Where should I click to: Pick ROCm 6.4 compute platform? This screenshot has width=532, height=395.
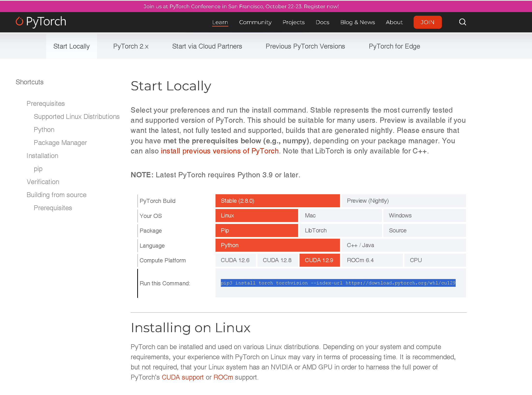372,260
